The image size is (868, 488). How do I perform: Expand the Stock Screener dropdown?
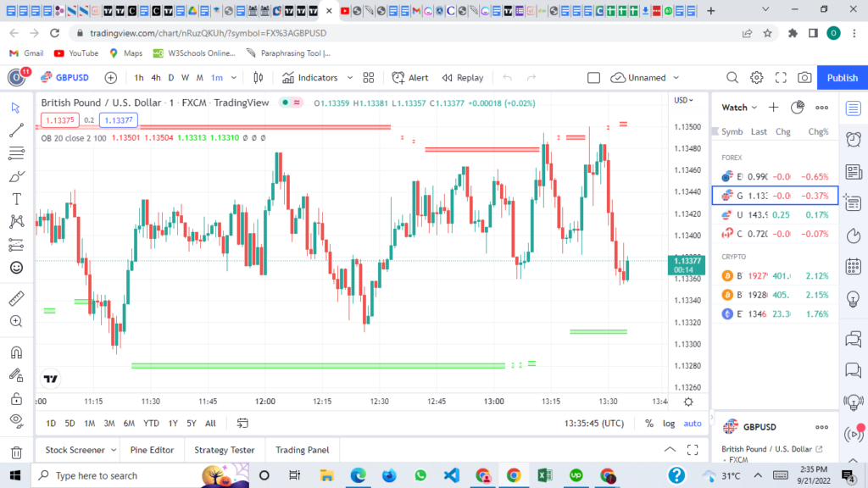point(114,450)
